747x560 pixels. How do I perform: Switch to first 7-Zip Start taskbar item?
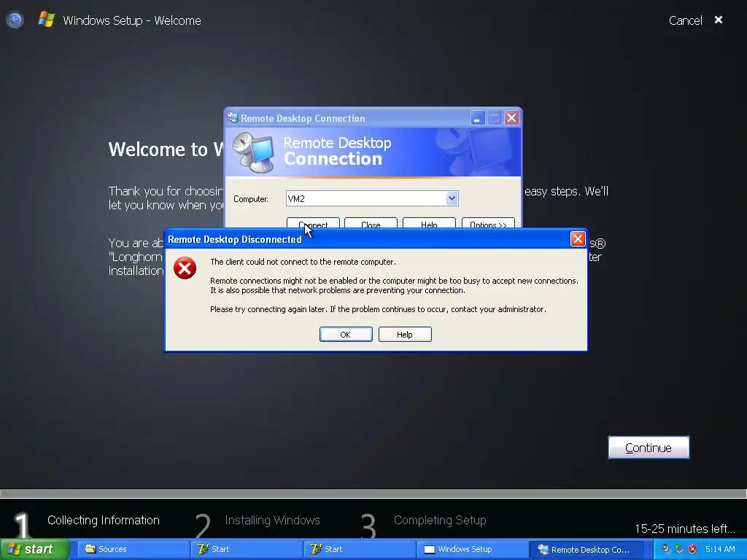click(x=247, y=549)
